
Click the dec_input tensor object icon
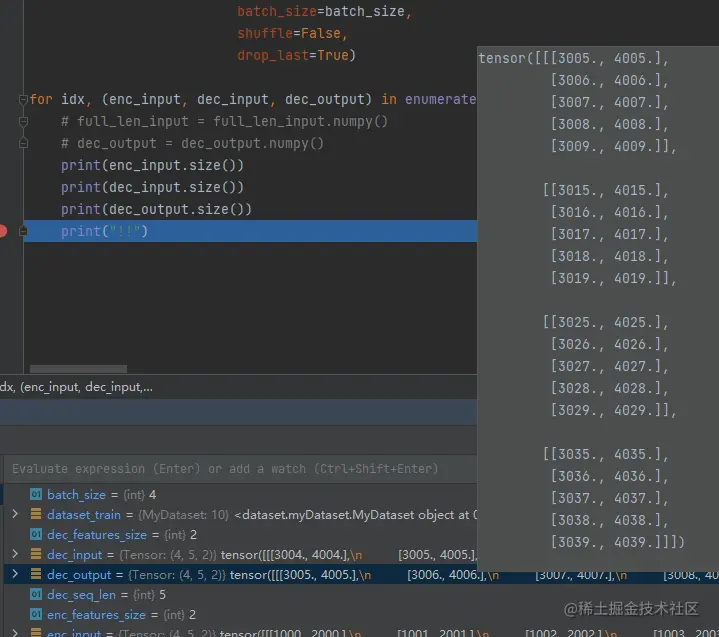36,554
